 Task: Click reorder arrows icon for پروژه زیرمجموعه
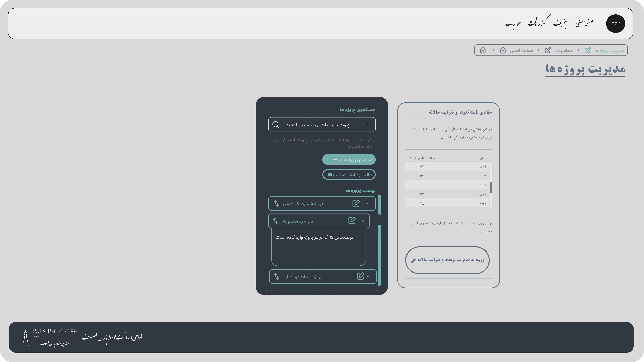coord(276,221)
